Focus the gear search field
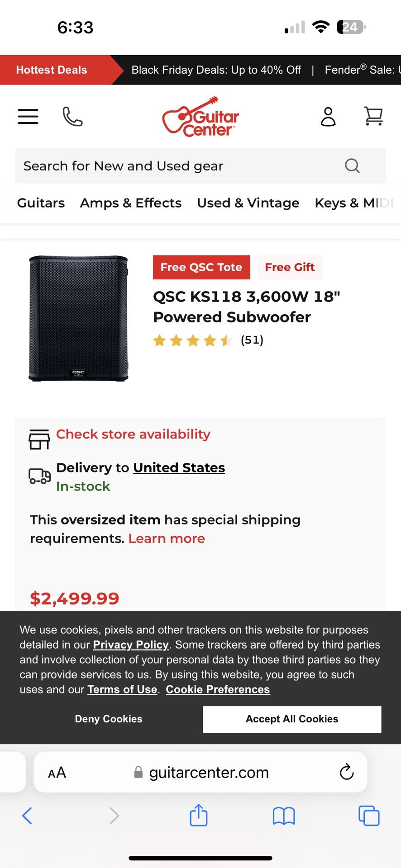Image resolution: width=401 pixels, height=868 pixels. click(x=181, y=166)
